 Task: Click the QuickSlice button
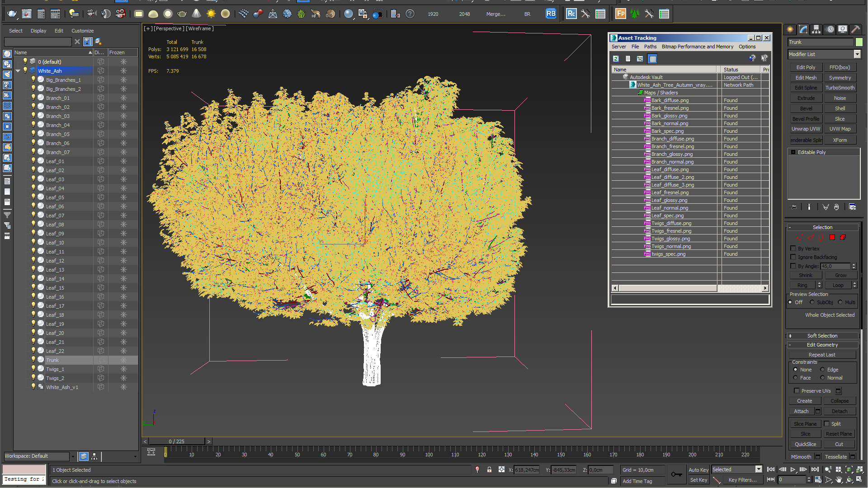(x=806, y=444)
